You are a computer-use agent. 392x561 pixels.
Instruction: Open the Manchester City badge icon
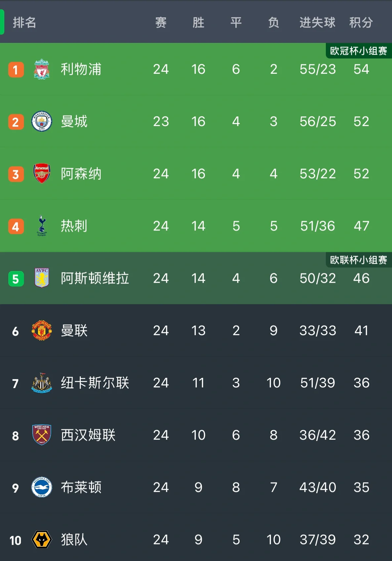point(42,121)
